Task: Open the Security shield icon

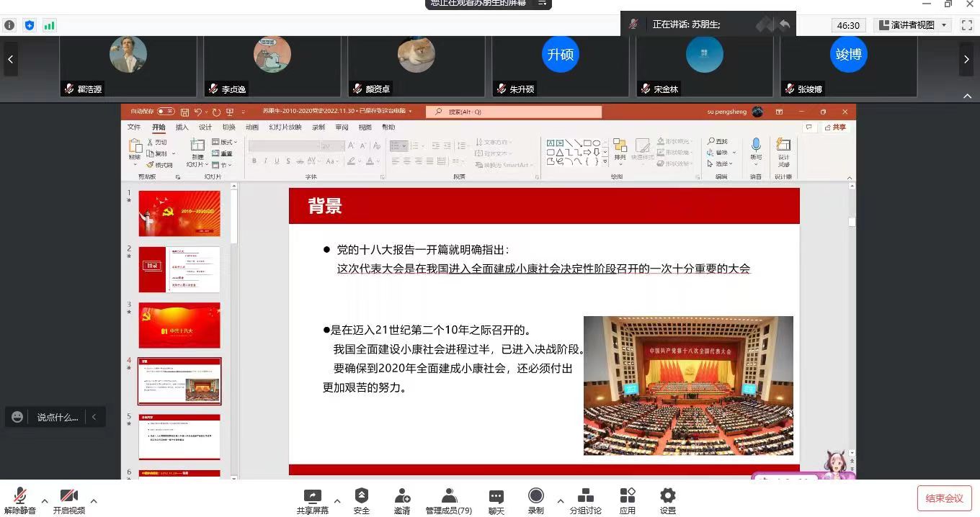Action: 362,496
